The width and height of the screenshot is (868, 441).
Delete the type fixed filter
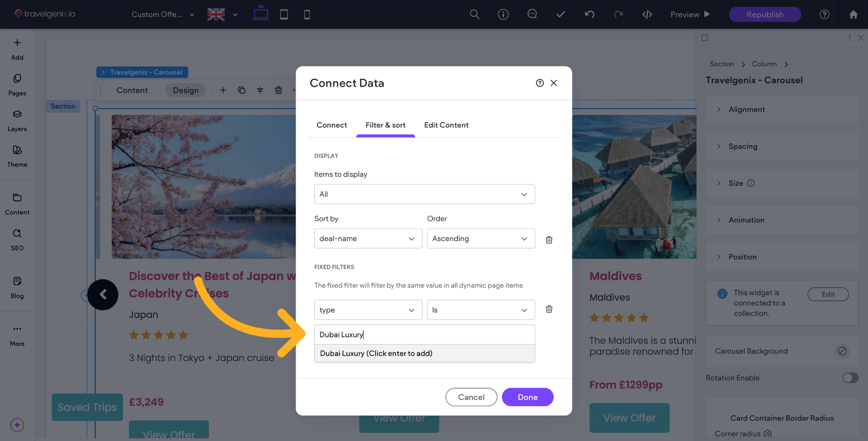pos(549,309)
